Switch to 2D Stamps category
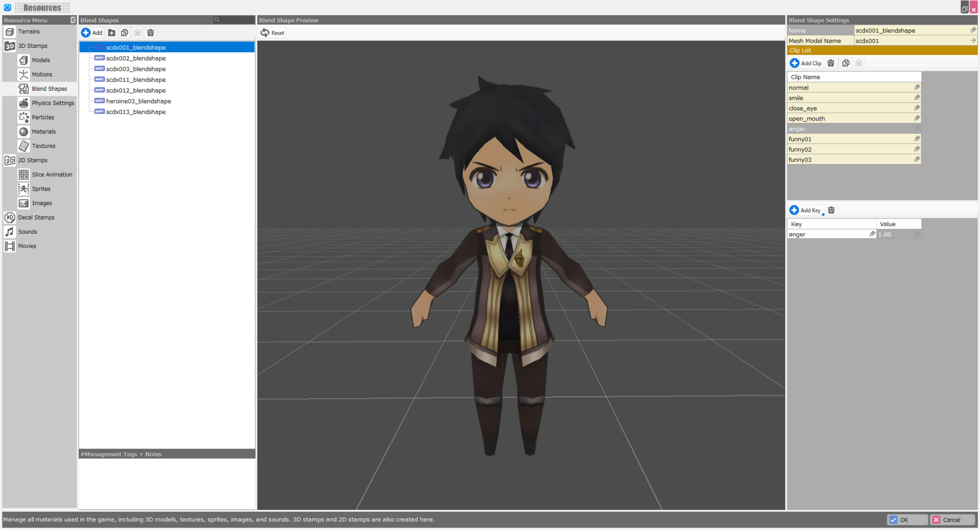Screen dimensions: 980x530 click(33, 160)
